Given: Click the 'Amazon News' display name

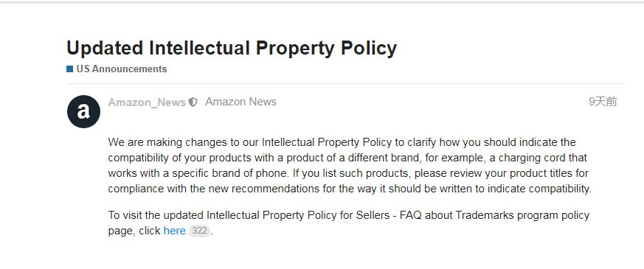Looking at the screenshot, I should [240, 102].
